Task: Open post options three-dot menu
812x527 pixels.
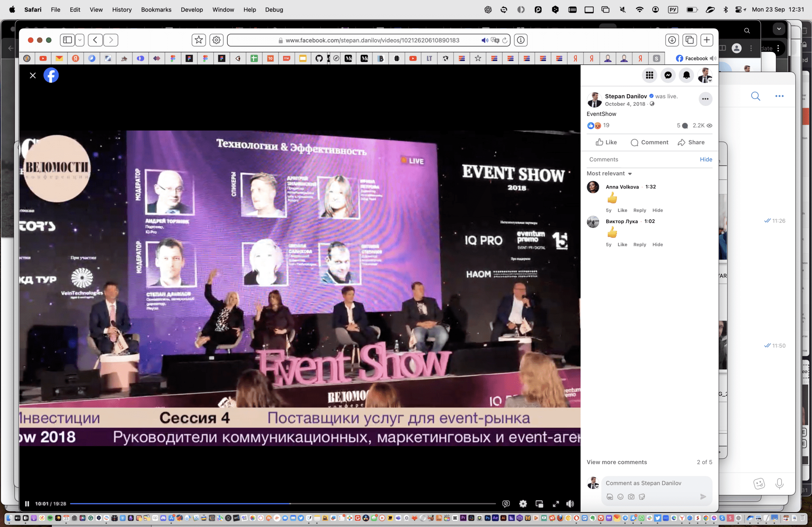Action: click(705, 99)
